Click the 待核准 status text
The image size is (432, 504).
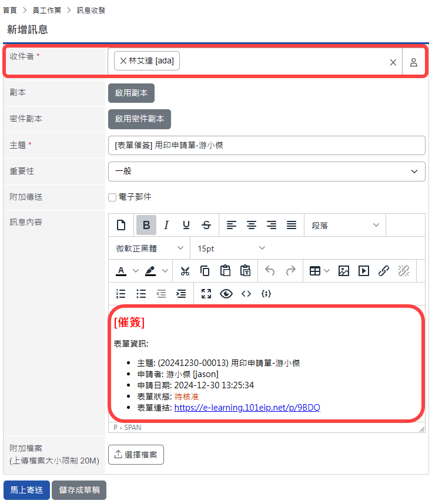coord(186,397)
